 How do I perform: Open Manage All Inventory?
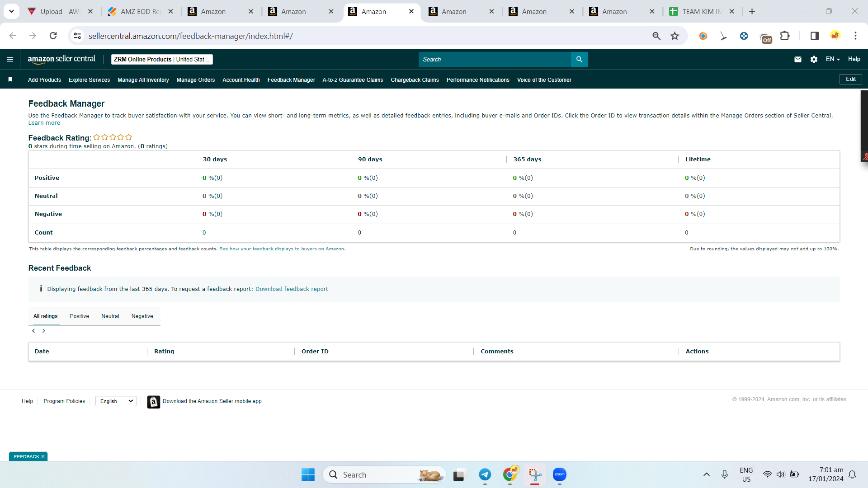pyautogui.click(x=143, y=80)
